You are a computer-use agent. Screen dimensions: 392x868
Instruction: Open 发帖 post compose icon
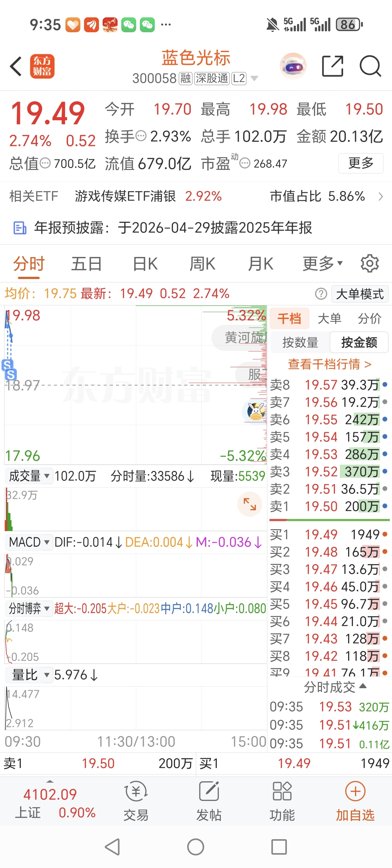[209, 791]
